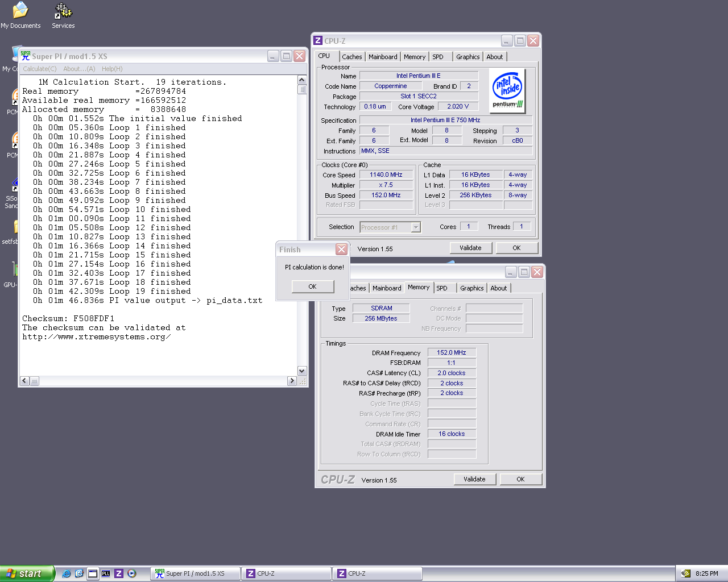Open the Help(H) menu in Super PI
Viewport: 728px width, 582px height.
pos(112,69)
